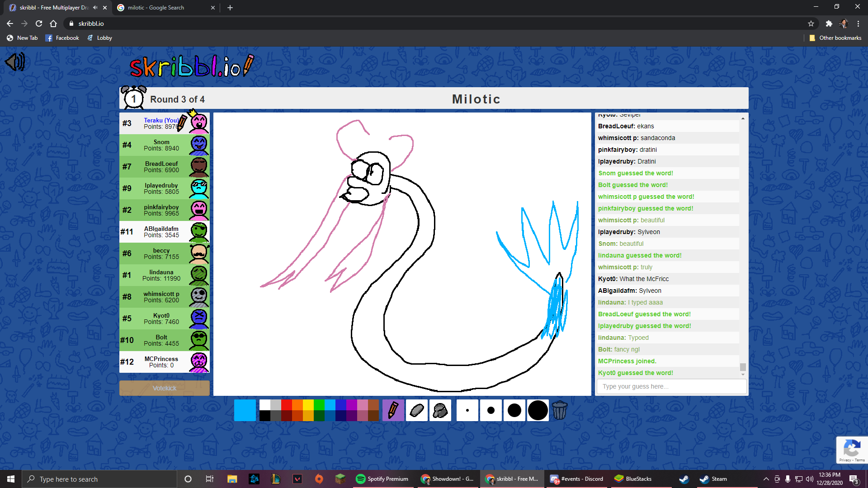The height and width of the screenshot is (488, 868).
Task: Click Kyot0's player avatar
Action: (199, 319)
